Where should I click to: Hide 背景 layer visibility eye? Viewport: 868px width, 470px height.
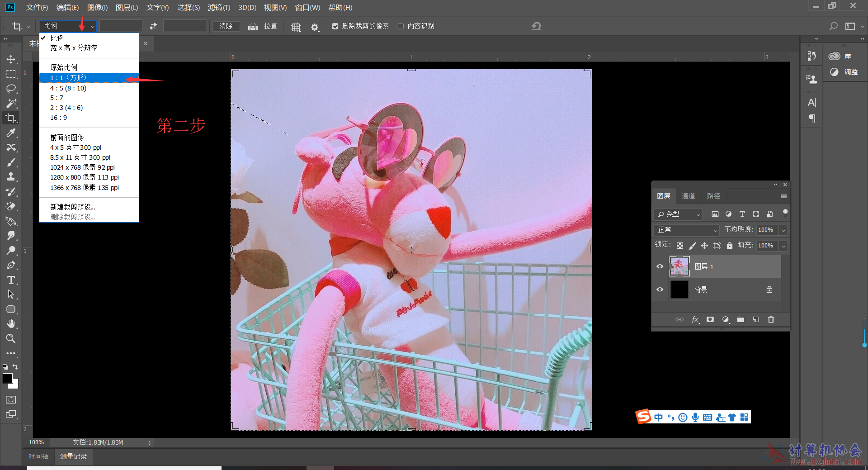[660, 290]
